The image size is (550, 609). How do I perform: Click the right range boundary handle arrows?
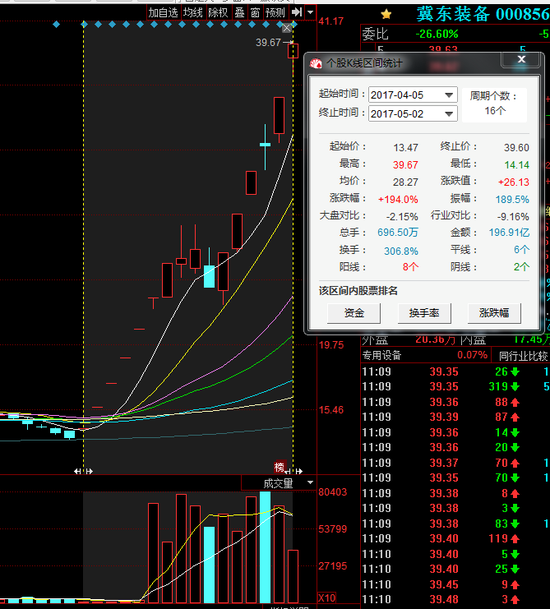(294, 471)
